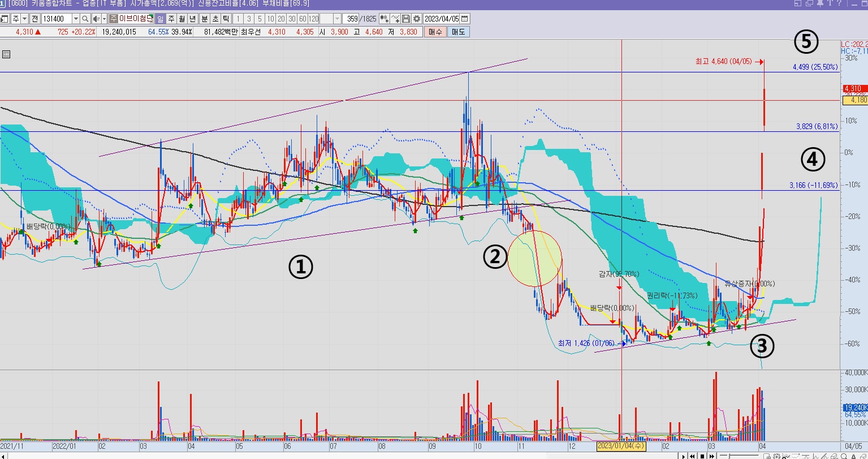The width and height of the screenshot is (868, 459).
Task: Click the 4,180 yellow price tag on axis
Action: [x=854, y=100]
